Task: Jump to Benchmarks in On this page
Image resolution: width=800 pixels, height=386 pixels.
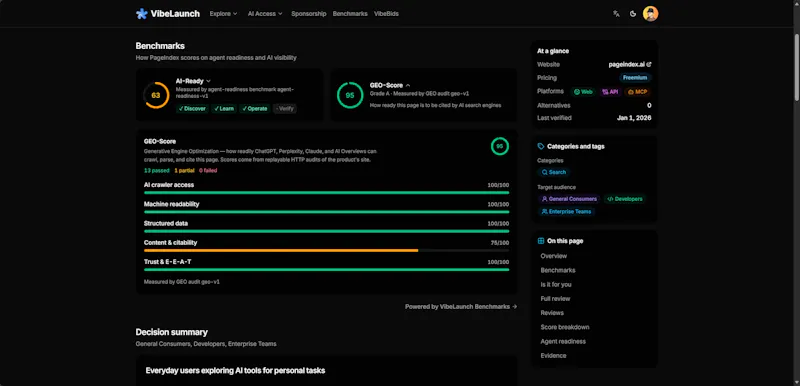Action: pyautogui.click(x=558, y=270)
